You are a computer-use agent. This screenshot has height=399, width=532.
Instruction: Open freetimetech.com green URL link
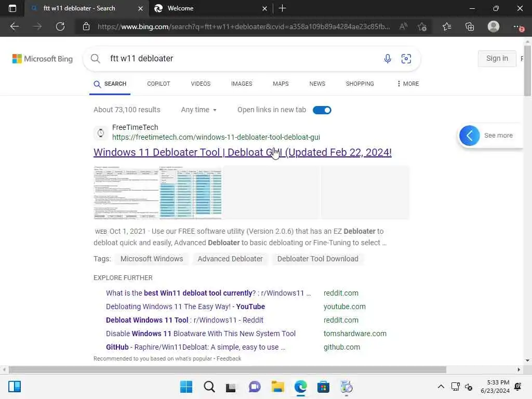click(x=216, y=137)
